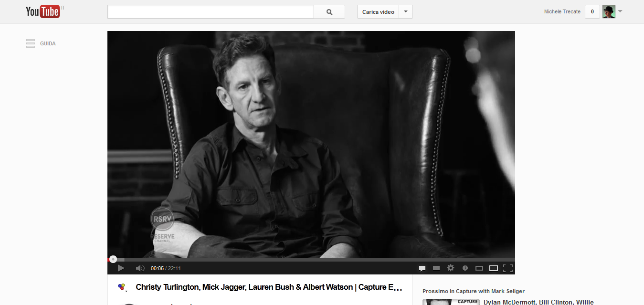Viewport: 644px width, 305px height.
Task: Toggle annotations speech bubble icon
Action: click(x=422, y=268)
